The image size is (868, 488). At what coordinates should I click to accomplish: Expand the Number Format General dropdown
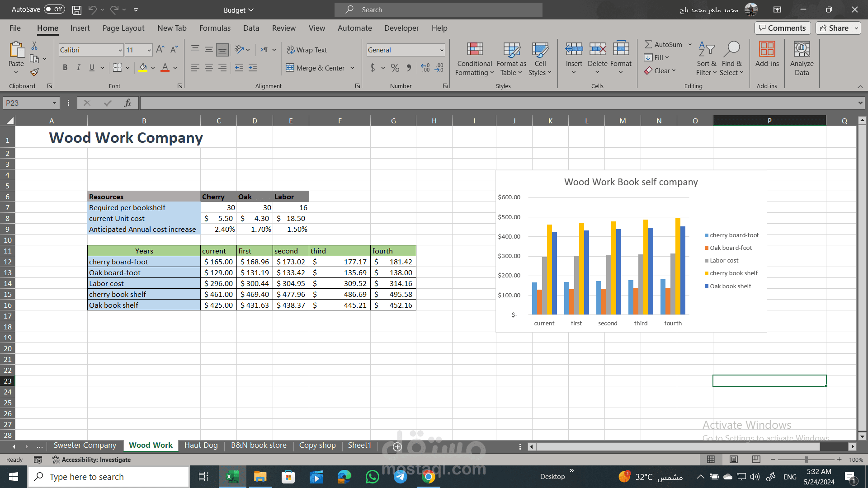pos(441,50)
